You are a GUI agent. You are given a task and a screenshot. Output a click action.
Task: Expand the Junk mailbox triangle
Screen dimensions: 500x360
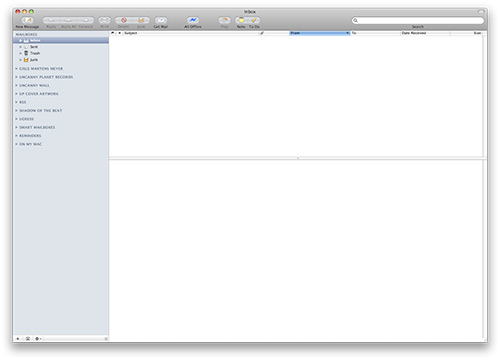pyautogui.click(x=20, y=60)
